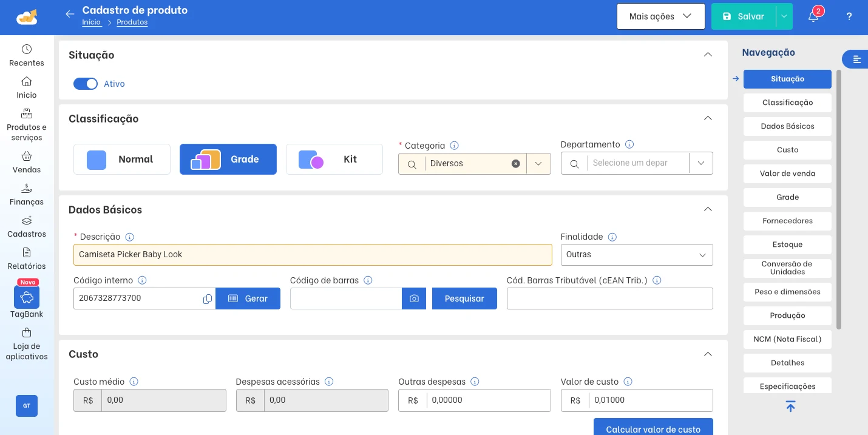
Task: Open help question mark icon
Action: (x=849, y=16)
